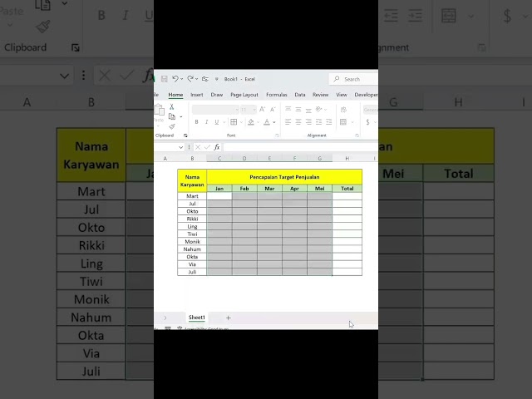Click the 'Feb' header cell
This screenshot has width=532, height=399.
[x=244, y=189]
